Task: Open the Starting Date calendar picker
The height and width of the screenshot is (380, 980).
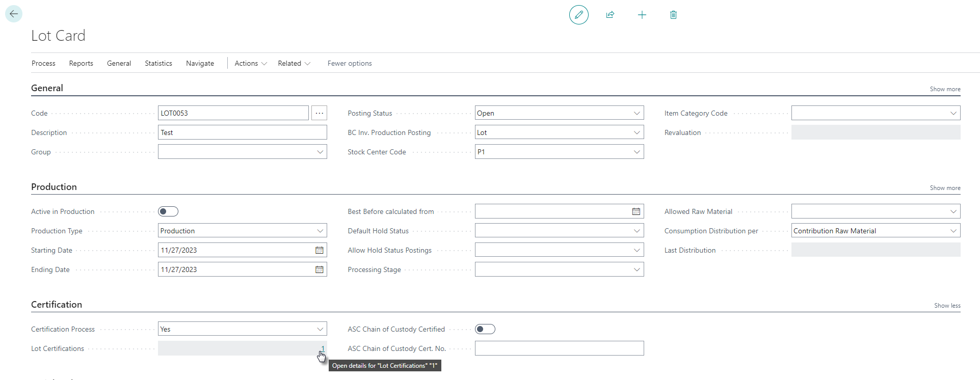Action: (319, 250)
